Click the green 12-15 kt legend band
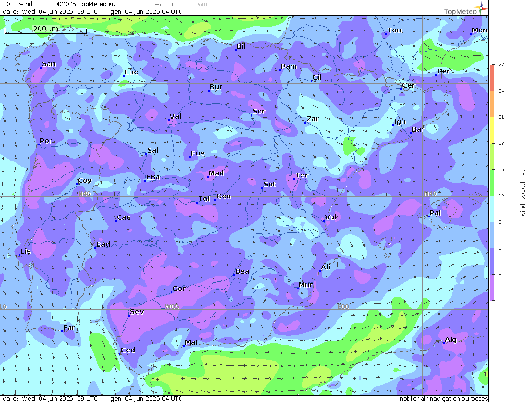Screen dimensions: 532x402 coord(492,183)
